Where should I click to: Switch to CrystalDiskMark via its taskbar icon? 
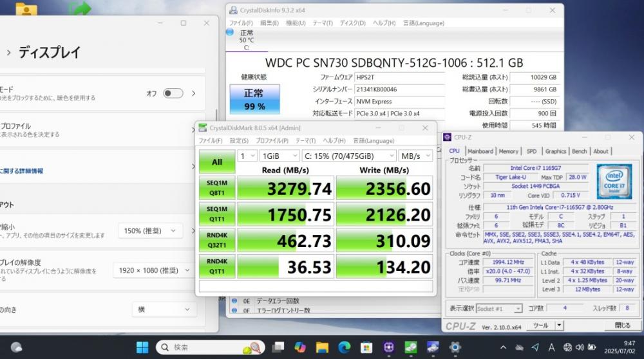click(410, 347)
